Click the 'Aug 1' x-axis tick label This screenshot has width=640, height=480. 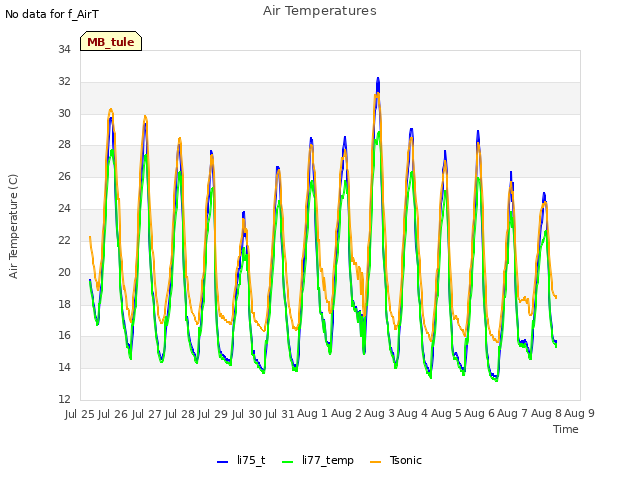[312, 413]
